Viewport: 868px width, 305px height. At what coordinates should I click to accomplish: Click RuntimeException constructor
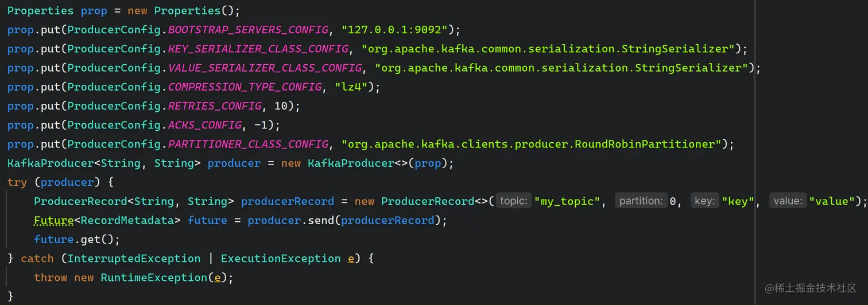[154, 277]
